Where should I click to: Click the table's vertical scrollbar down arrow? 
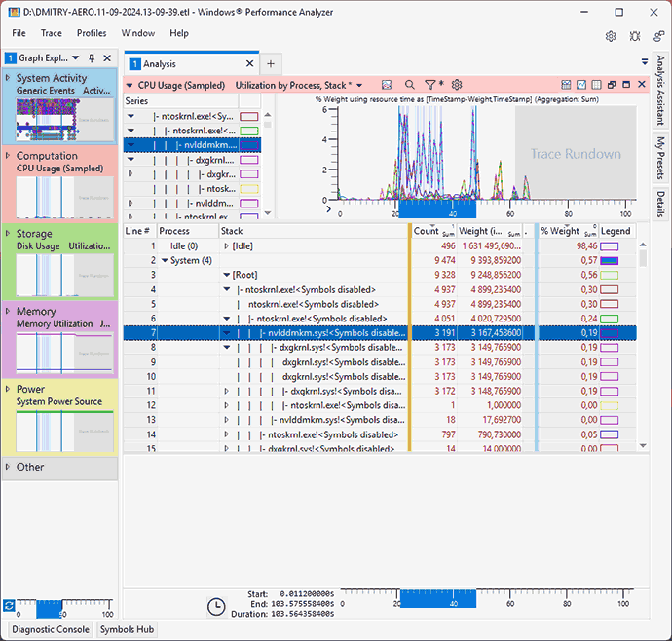(x=643, y=446)
